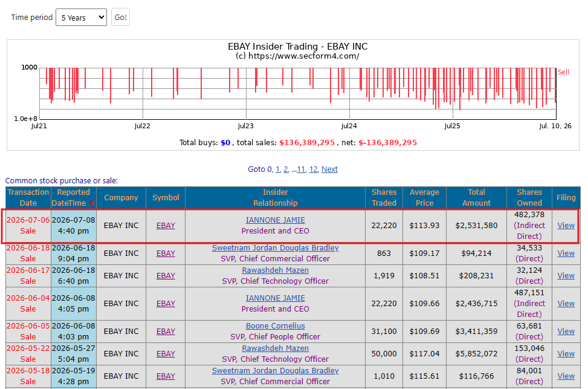Viewport: 588px width, 389px height.
Task: Open Rawashdeh Mazen link in 2026-05-22 row
Action: (275, 348)
